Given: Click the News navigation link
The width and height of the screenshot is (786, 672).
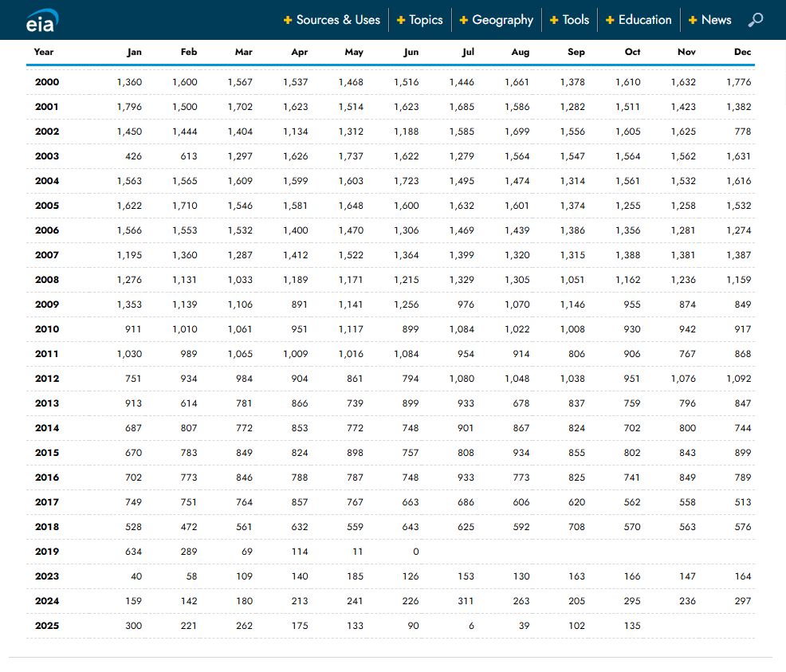Looking at the screenshot, I should (716, 20).
